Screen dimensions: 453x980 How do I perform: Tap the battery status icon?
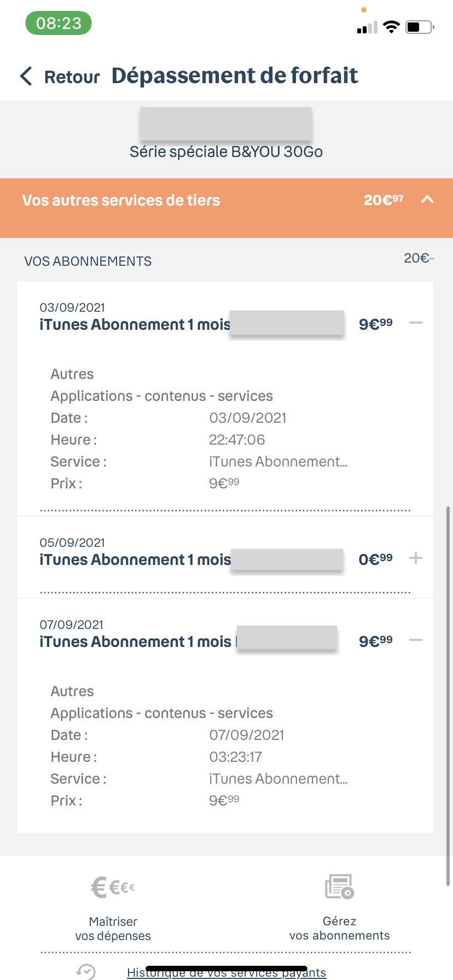[x=420, y=27]
